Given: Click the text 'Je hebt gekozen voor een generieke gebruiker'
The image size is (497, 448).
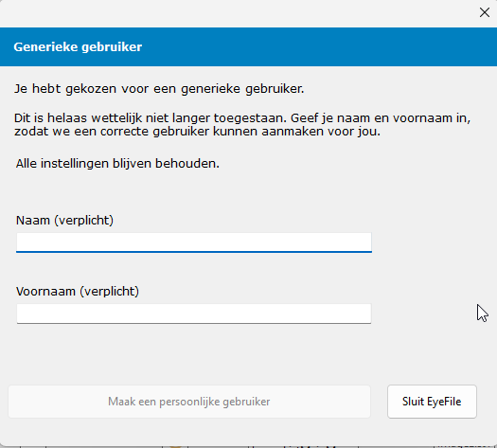Looking at the screenshot, I should point(159,89).
